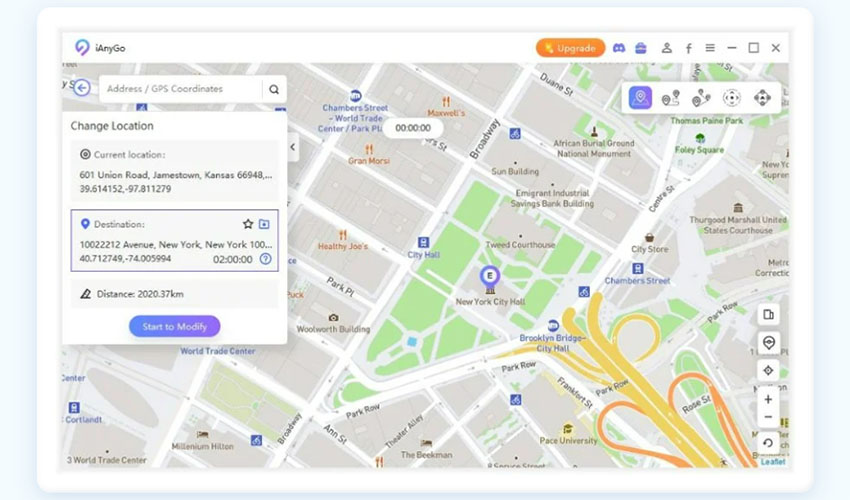The height and width of the screenshot is (500, 850).
Task: Favorite the destination with star icon
Action: coord(248,224)
